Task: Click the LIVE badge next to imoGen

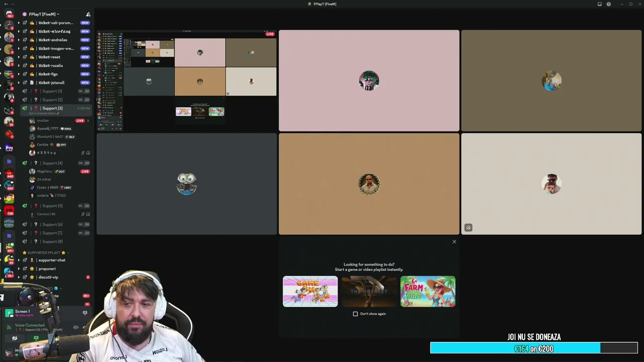Action: (x=80, y=121)
